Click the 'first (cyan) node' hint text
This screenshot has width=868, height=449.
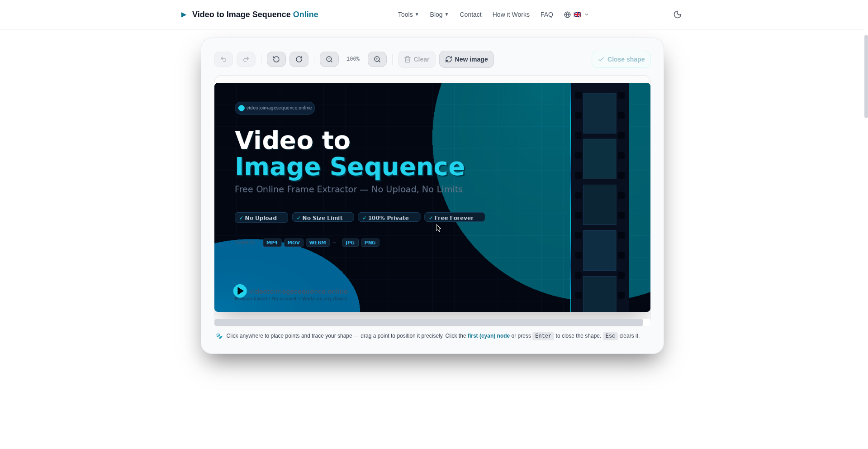(x=489, y=336)
